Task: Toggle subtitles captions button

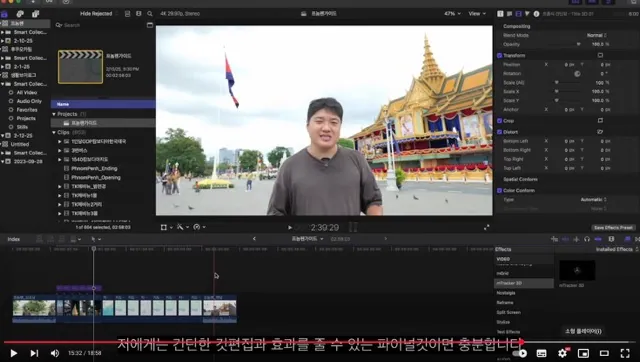Action: point(542,353)
